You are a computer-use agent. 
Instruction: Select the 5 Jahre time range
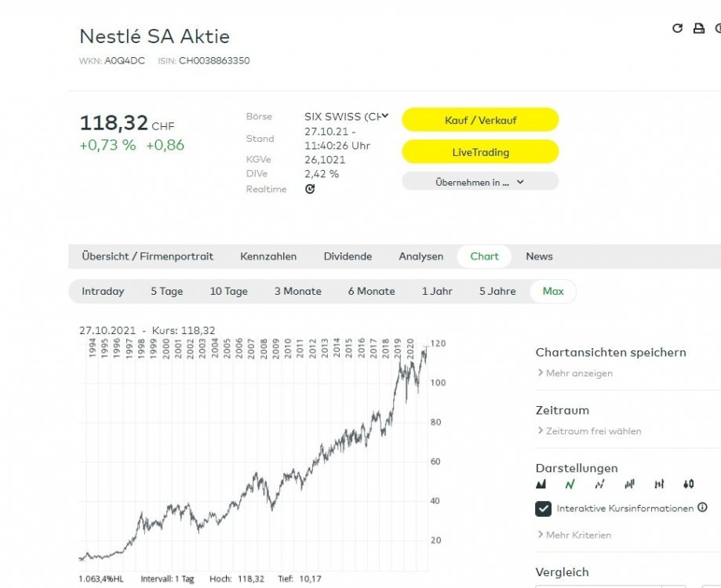497,291
